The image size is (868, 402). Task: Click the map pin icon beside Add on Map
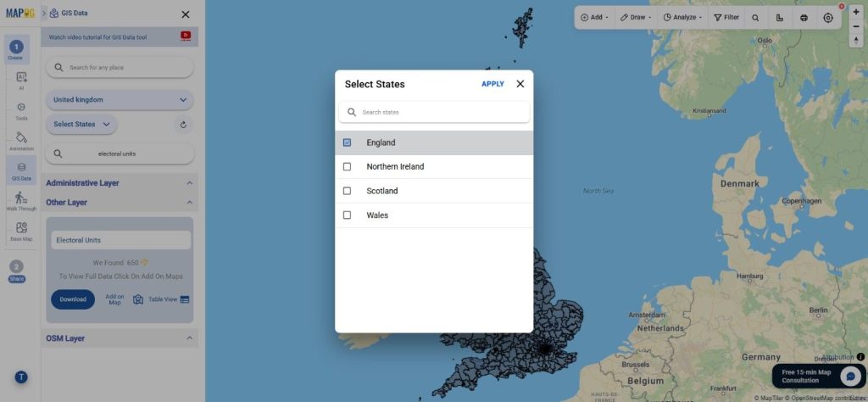[x=138, y=299]
